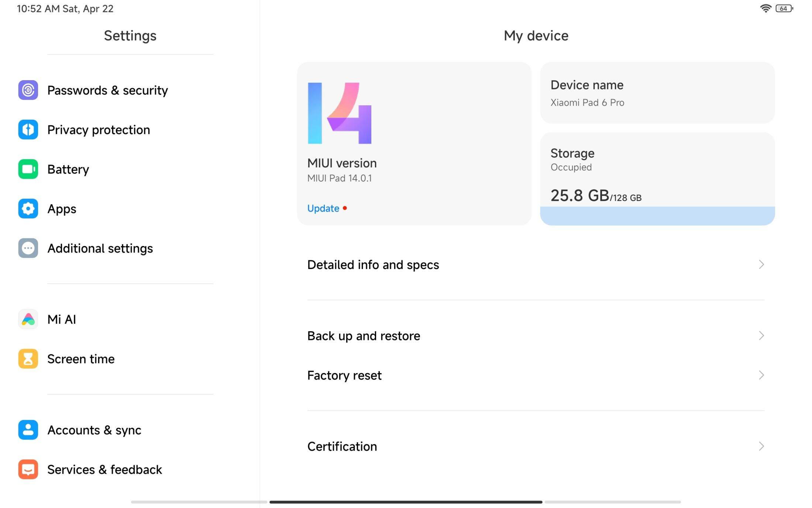This screenshot has width=812, height=508.
Task: Click the Update link with red dot
Action: coord(323,208)
